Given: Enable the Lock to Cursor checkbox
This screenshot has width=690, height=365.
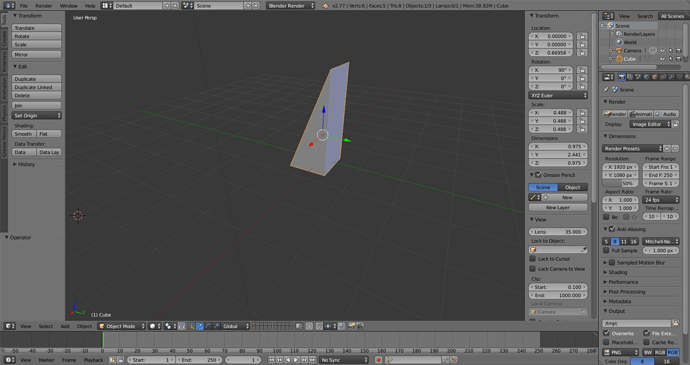Looking at the screenshot, I should (x=532, y=259).
